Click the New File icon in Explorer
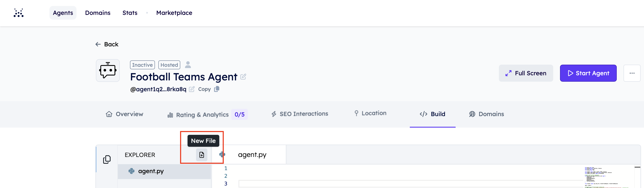 coord(202,155)
